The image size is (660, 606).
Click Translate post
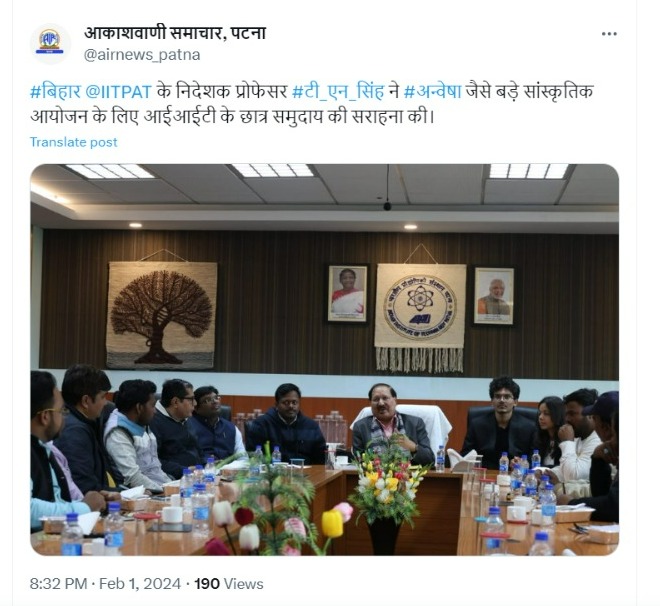click(x=73, y=142)
